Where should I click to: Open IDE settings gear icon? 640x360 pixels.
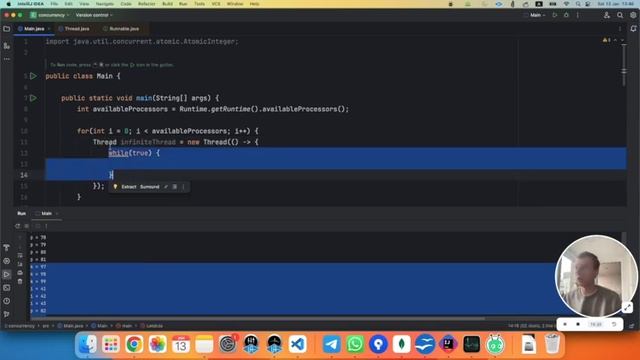click(633, 15)
